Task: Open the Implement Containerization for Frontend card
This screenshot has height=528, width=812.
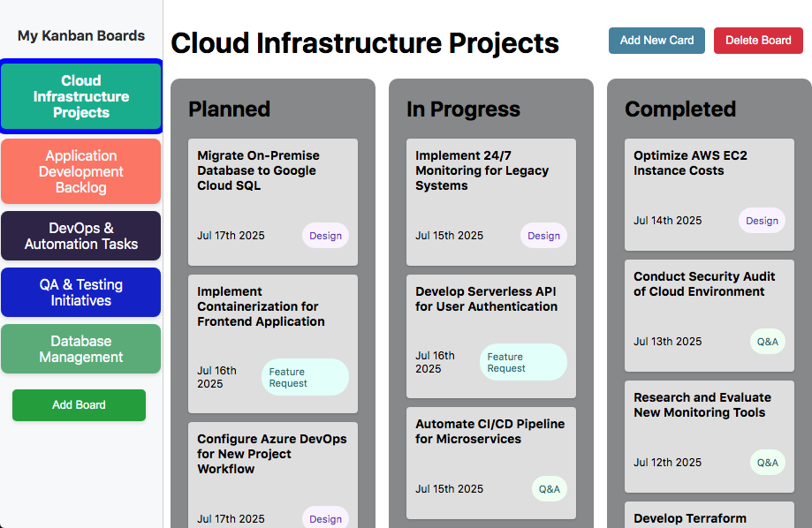Action: pyautogui.click(x=273, y=343)
